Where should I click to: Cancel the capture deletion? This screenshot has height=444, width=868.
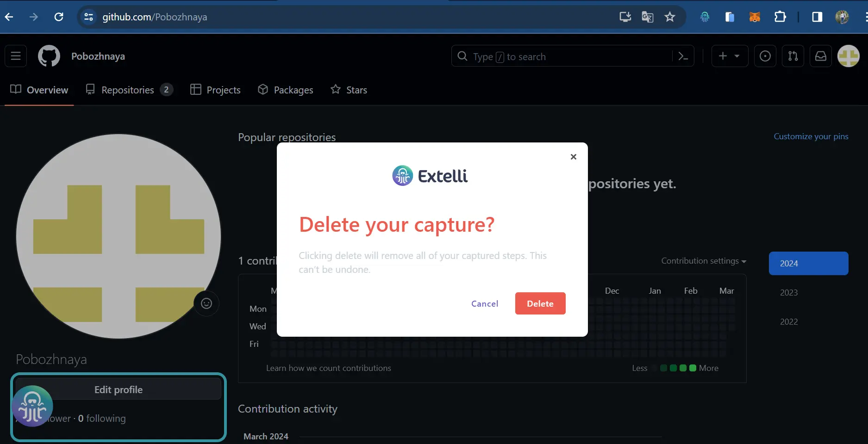coord(485,303)
